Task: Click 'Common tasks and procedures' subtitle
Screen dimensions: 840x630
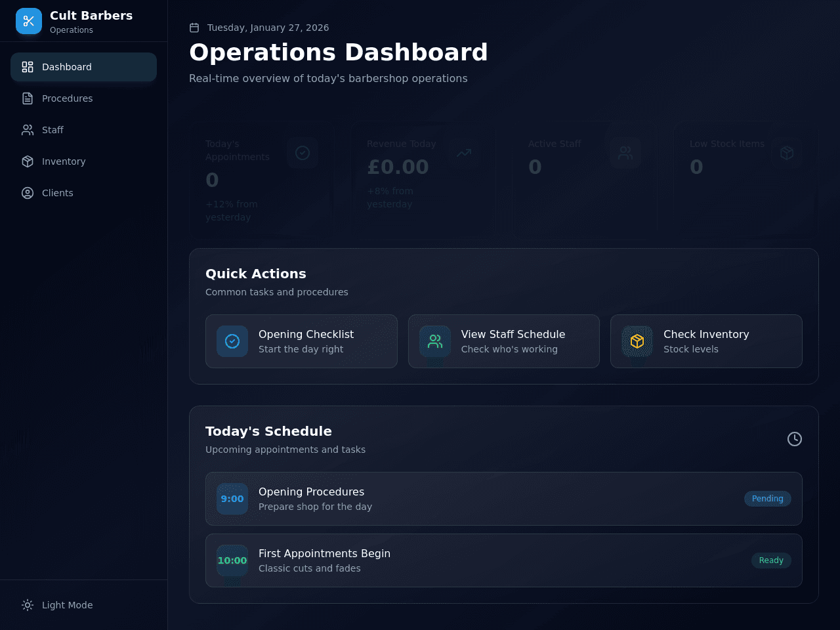Action: [x=277, y=292]
